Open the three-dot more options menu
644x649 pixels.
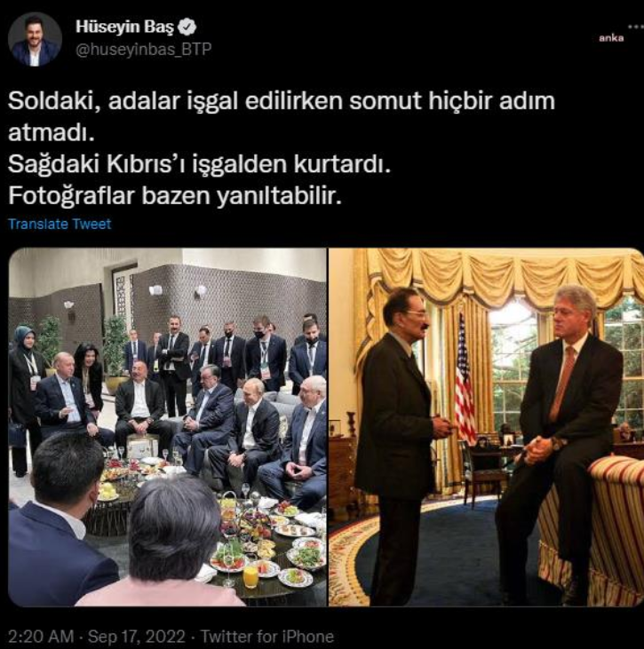point(635,27)
